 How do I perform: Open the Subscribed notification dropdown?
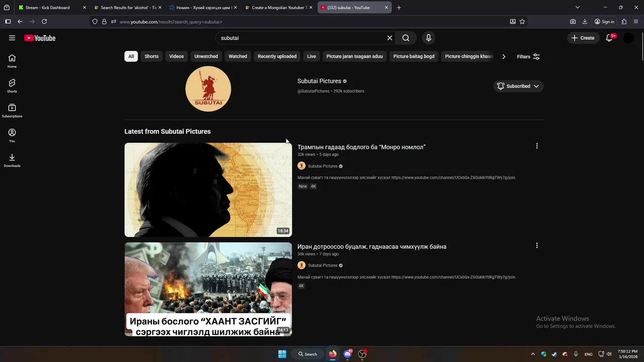point(518,86)
